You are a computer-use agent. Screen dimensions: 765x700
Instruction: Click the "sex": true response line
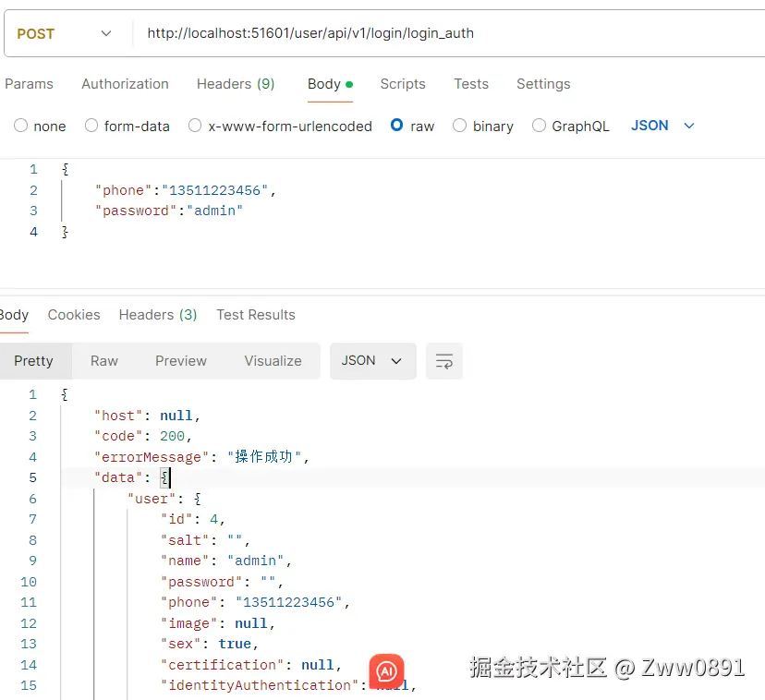pos(210,644)
